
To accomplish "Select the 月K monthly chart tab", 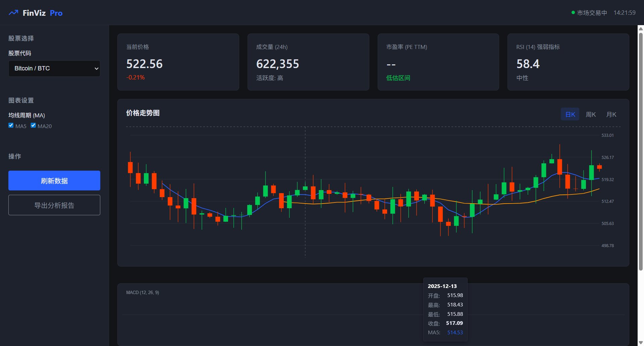I will (x=611, y=114).
